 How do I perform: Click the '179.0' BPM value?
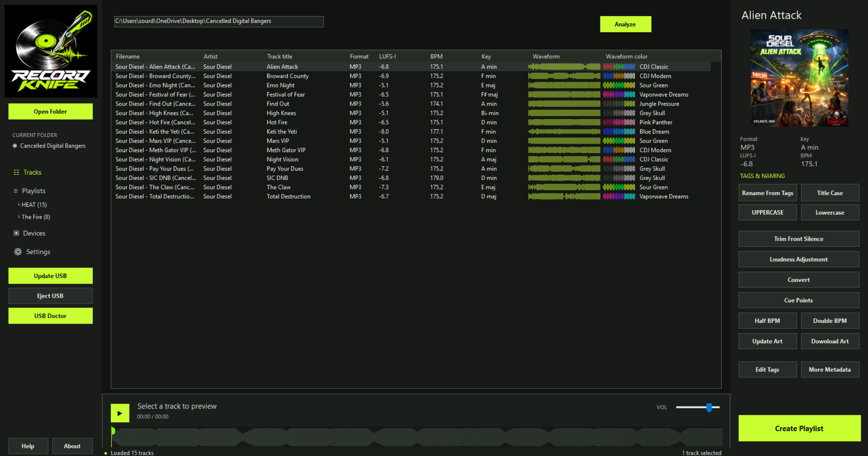(436, 178)
